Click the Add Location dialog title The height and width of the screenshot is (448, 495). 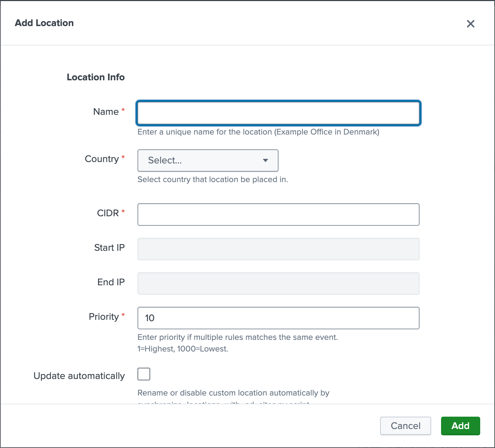[x=44, y=23]
